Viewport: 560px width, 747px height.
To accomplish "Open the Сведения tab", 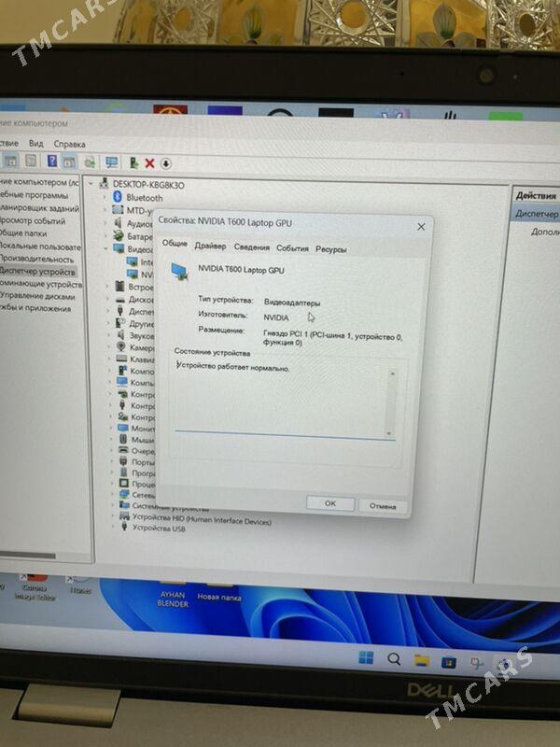I will 251,248.
